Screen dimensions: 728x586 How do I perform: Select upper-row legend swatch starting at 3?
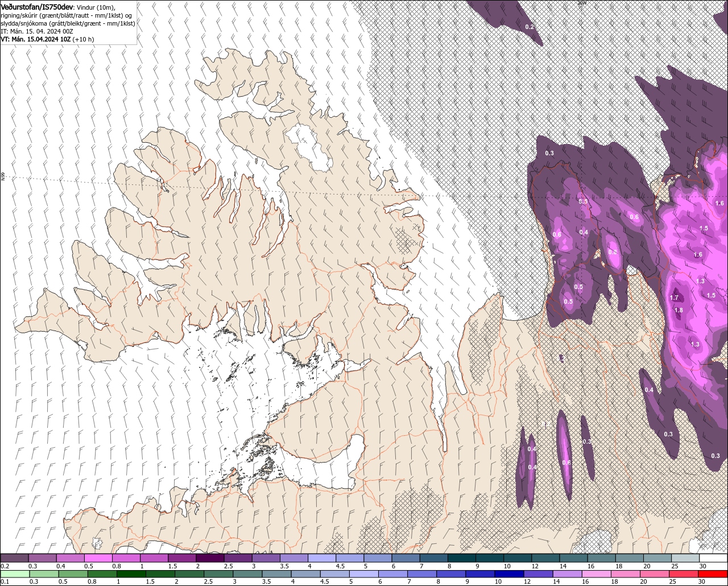(266, 558)
